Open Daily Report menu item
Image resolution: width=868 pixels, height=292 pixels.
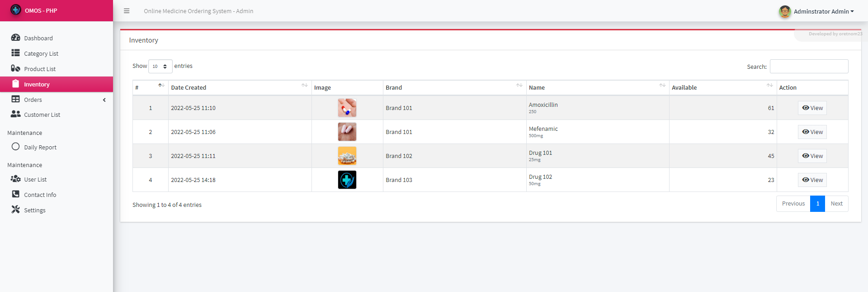point(57,147)
